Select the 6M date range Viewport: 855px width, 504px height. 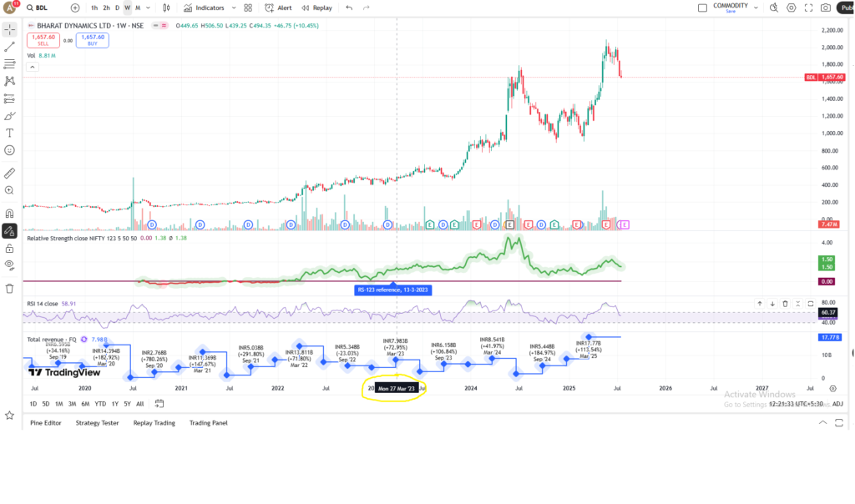[85, 404]
